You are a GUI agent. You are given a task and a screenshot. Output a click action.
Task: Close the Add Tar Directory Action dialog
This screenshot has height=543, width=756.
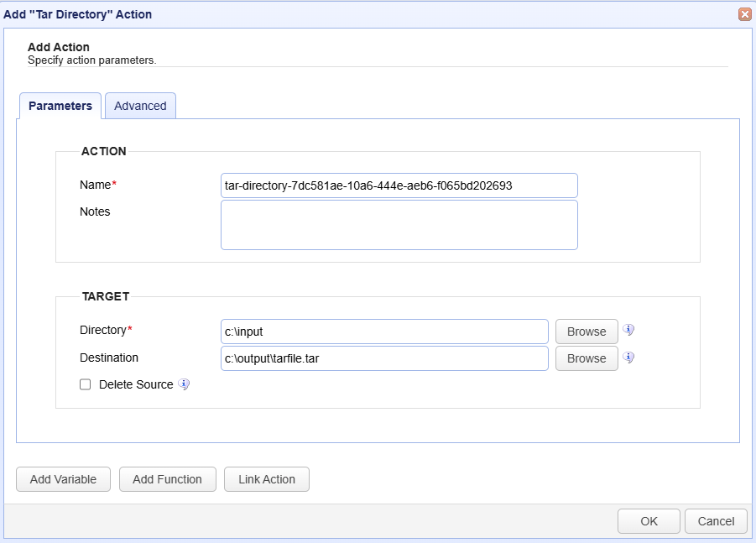tap(745, 14)
